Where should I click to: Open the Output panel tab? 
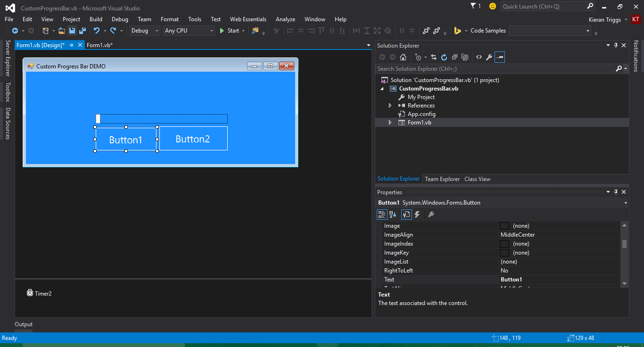coord(24,324)
